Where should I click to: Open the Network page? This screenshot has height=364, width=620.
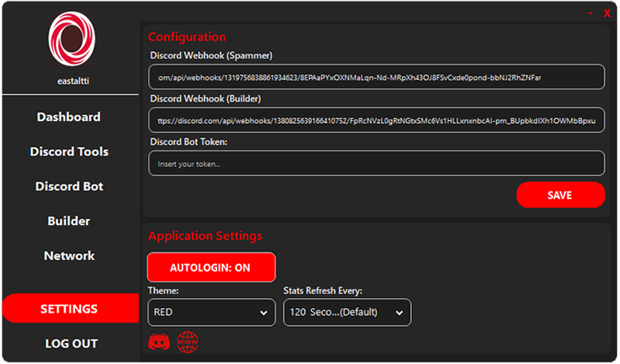(x=69, y=255)
